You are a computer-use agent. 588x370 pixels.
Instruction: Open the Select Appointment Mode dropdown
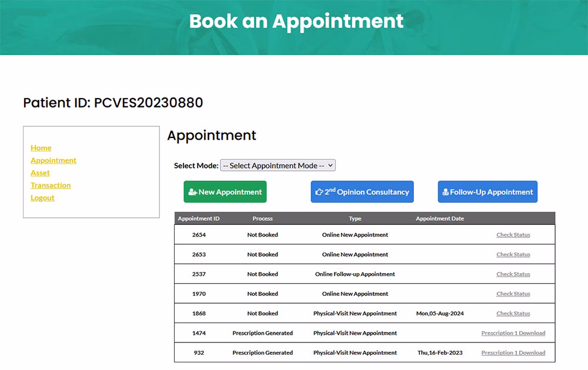[x=277, y=165]
